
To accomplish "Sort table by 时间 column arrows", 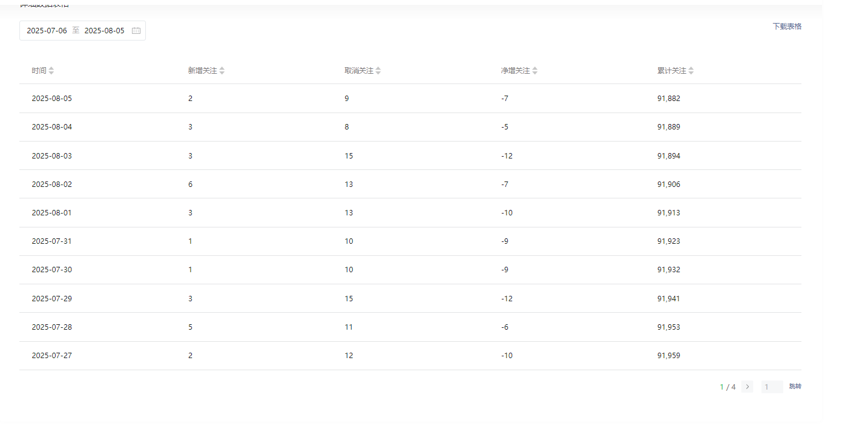I will [51, 71].
